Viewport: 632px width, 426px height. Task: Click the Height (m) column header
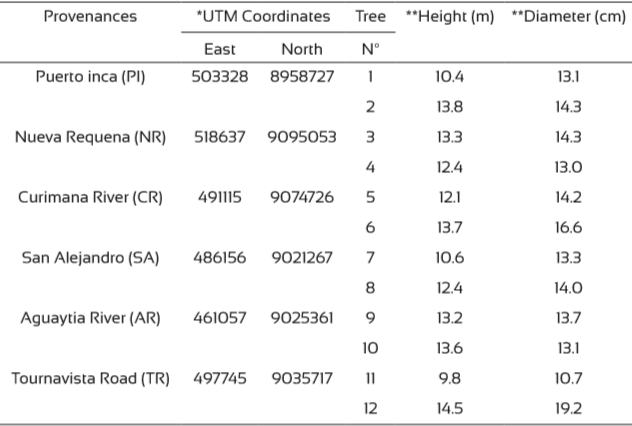(449, 18)
